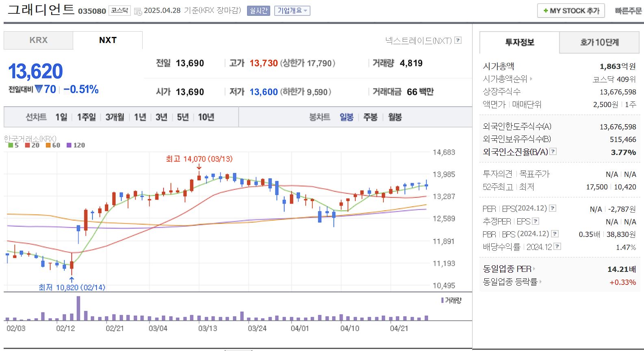Click the current price 13,620
The width and height of the screenshot is (644, 351).
coord(35,71)
